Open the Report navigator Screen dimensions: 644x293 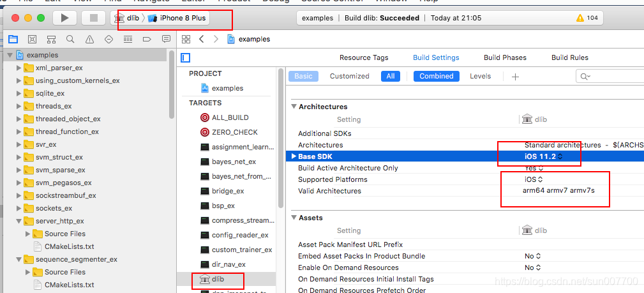pos(167,40)
